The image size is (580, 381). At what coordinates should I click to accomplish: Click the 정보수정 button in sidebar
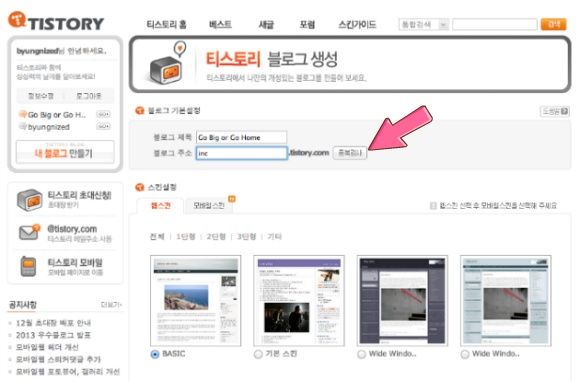pyautogui.click(x=41, y=96)
